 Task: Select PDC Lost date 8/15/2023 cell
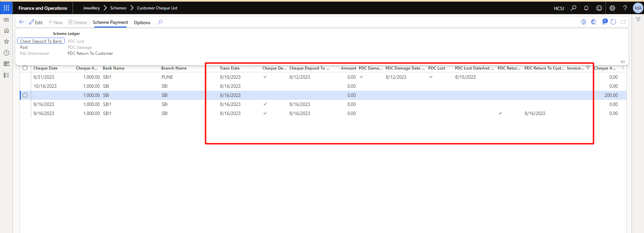coord(465,77)
